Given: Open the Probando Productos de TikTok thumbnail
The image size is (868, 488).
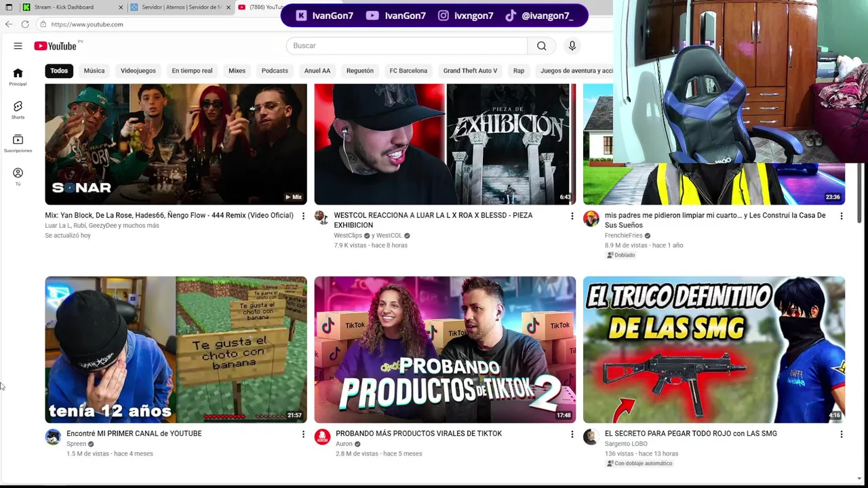Looking at the screenshot, I should (445, 350).
